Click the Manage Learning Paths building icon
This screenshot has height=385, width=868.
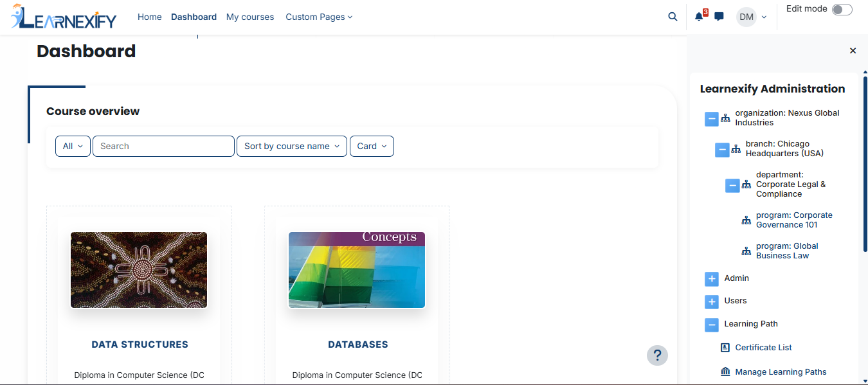pos(725,372)
